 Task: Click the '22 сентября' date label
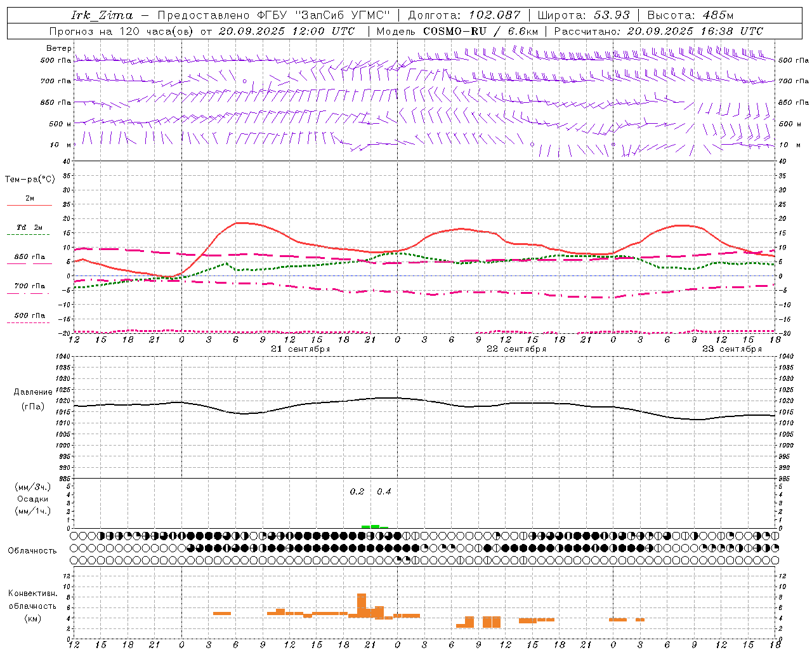(516, 349)
